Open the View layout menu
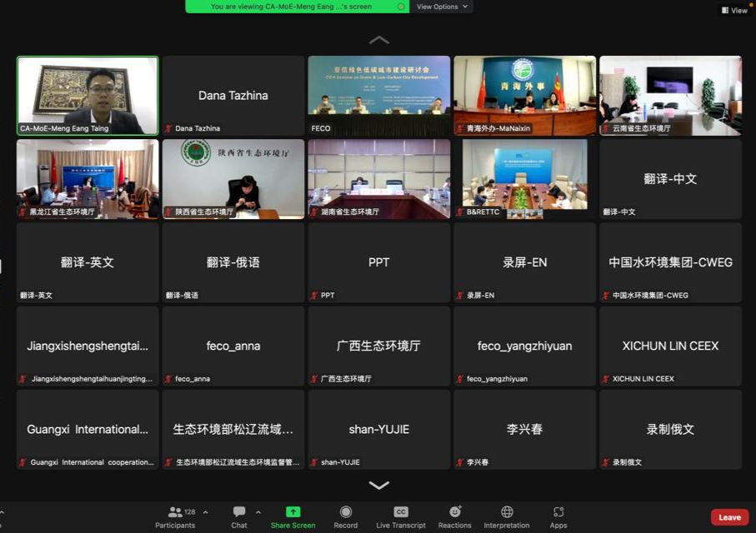The height and width of the screenshot is (533, 756). coord(734,10)
